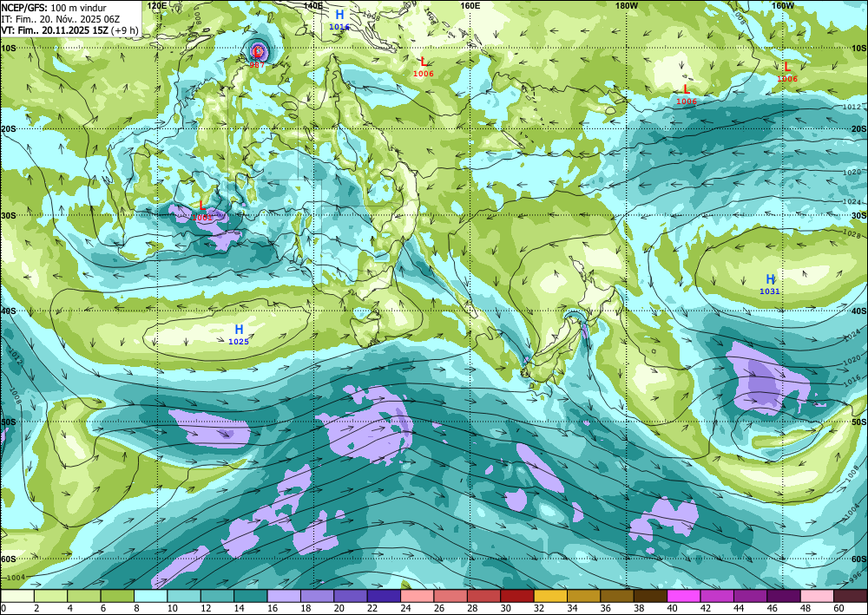The image size is (868, 615).
Task: Click the 32–34 gold legend swatch
Action: tap(550, 596)
